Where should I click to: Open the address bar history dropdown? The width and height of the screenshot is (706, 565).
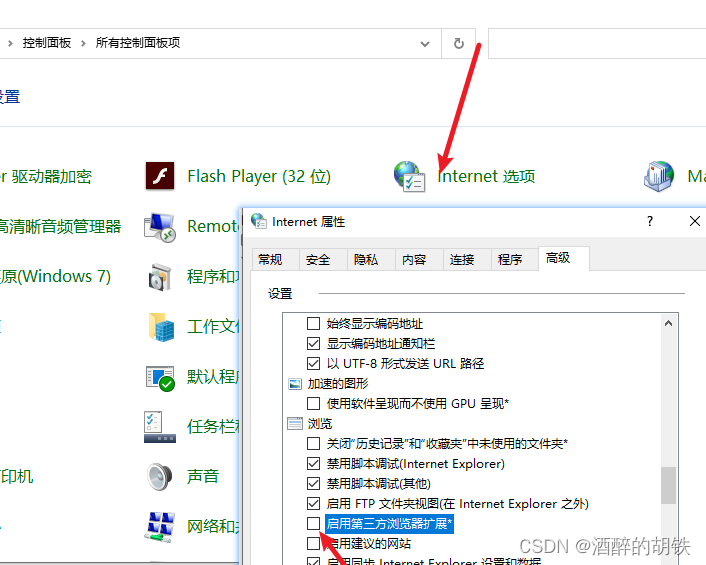coord(425,44)
